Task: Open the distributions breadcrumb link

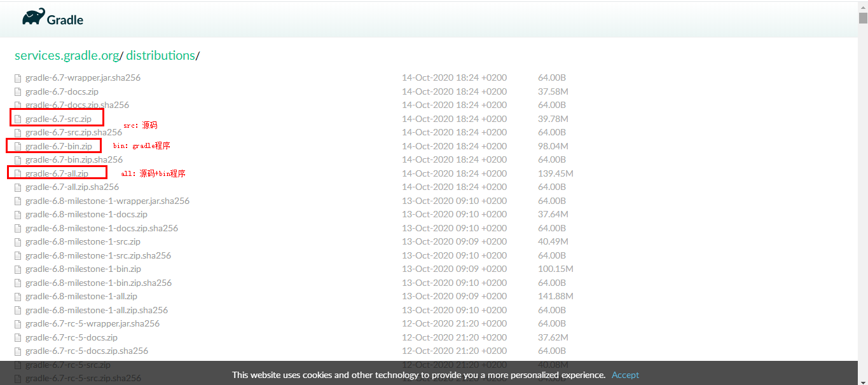Action: click(160, 55)
